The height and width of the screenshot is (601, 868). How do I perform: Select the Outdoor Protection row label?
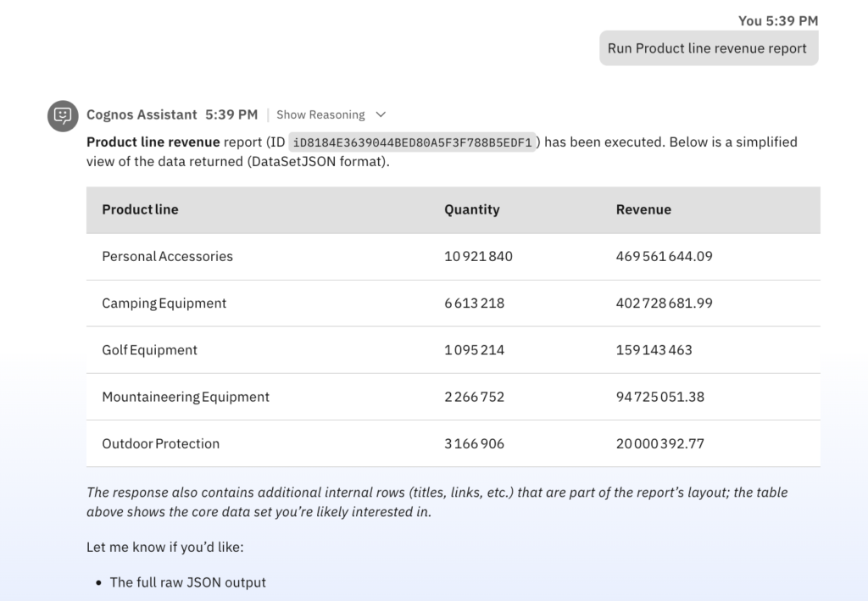[160, 443]
